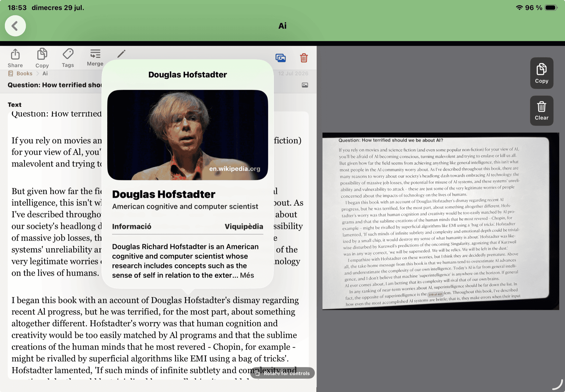Open the scanned book page image

coord(441,221)
